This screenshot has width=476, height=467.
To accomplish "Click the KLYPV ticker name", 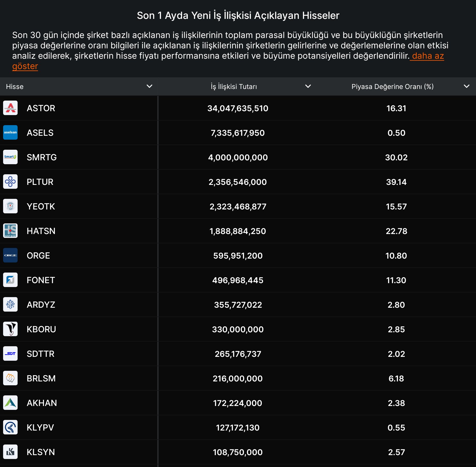I will click(x=40, y=427).
